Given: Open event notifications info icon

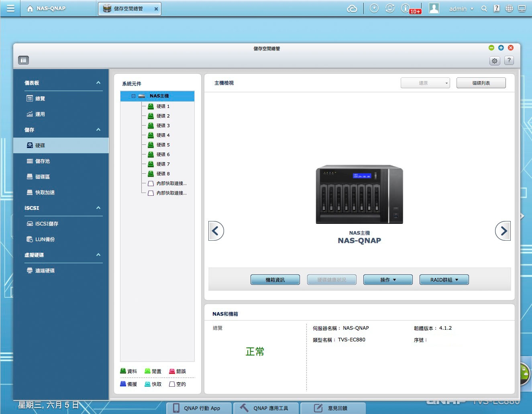Looking at the screenshot, I should click(x=405, y=8).
